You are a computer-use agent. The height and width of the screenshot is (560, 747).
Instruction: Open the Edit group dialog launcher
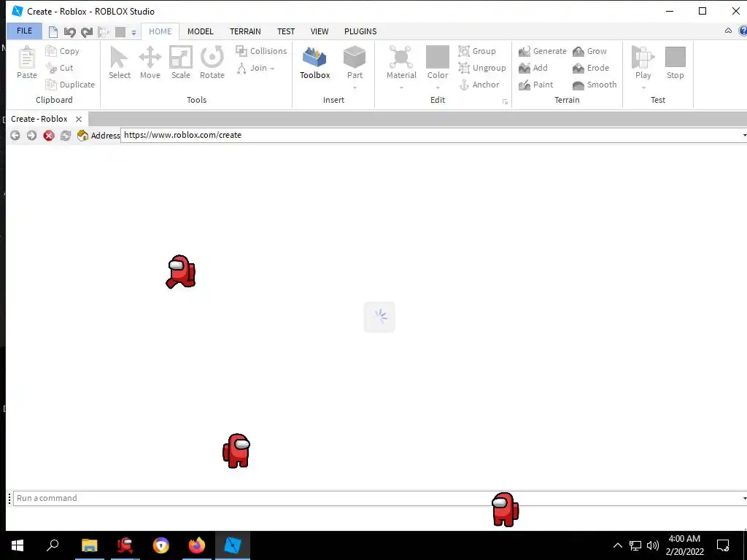(x=505, y=102)
